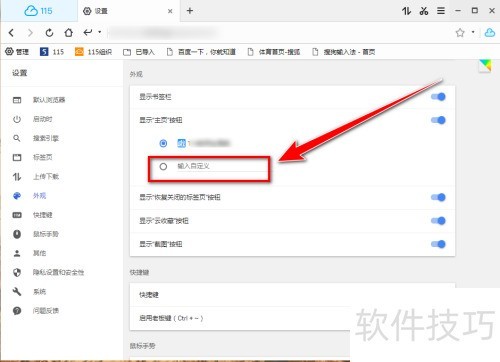
Task: Open the 体育首页-搜狐 bookmark
Action: point(274,52)
